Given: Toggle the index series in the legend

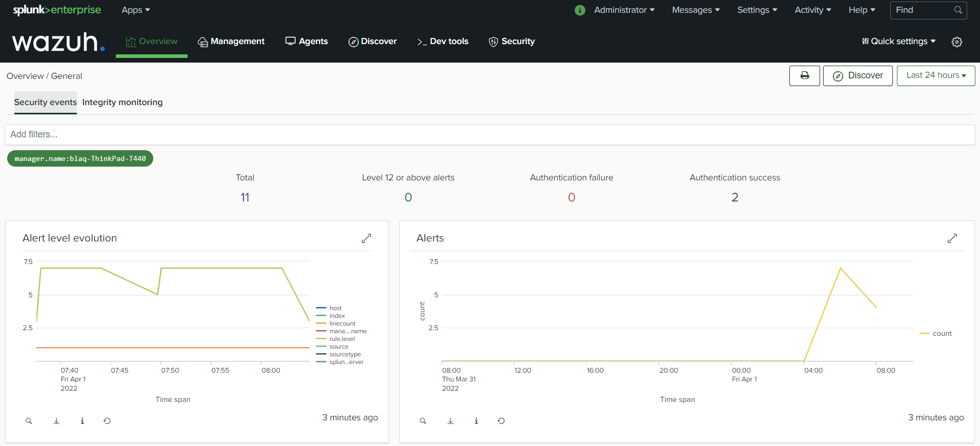Looking at the screenshot, I should [331, 316].
